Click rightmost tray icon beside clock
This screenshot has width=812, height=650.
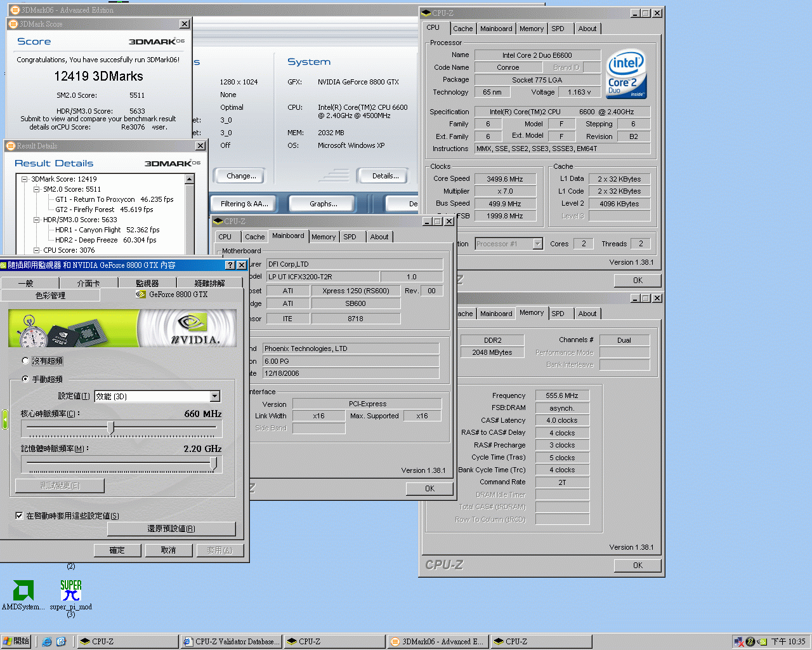tap(763, 642)
